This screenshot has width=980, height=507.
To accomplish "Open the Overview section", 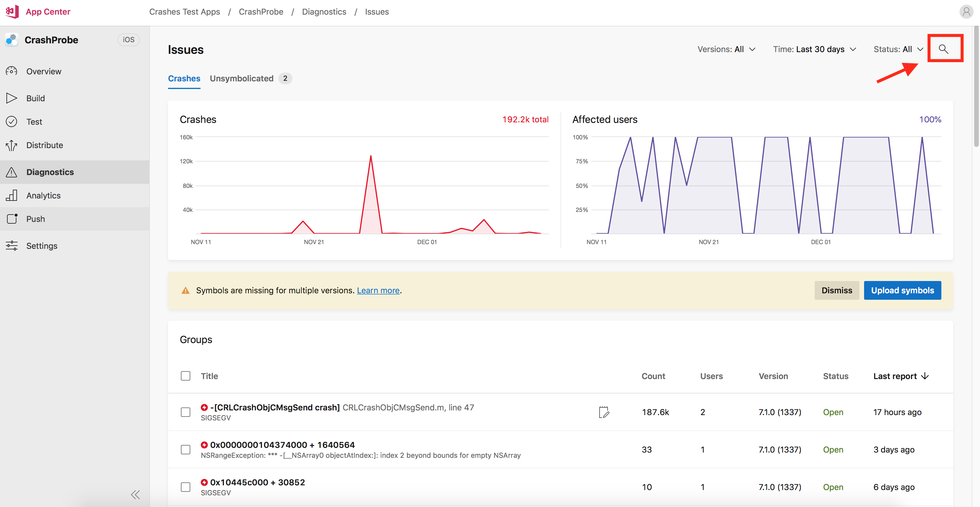I will tap(44, 71).
